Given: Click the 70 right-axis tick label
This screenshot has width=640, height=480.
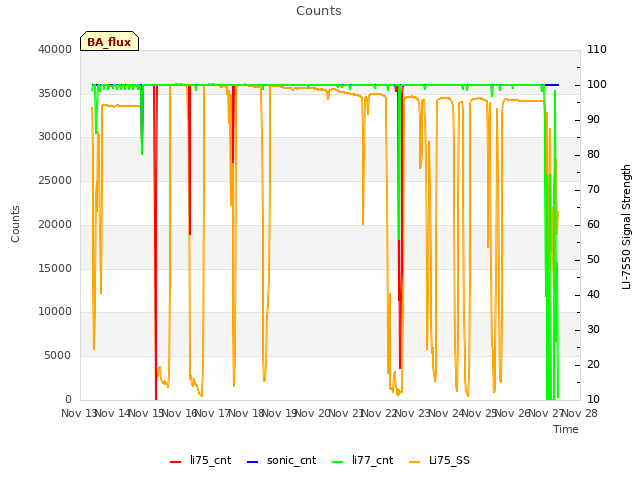Looking at the screenshot, I should tap(593, 190).
